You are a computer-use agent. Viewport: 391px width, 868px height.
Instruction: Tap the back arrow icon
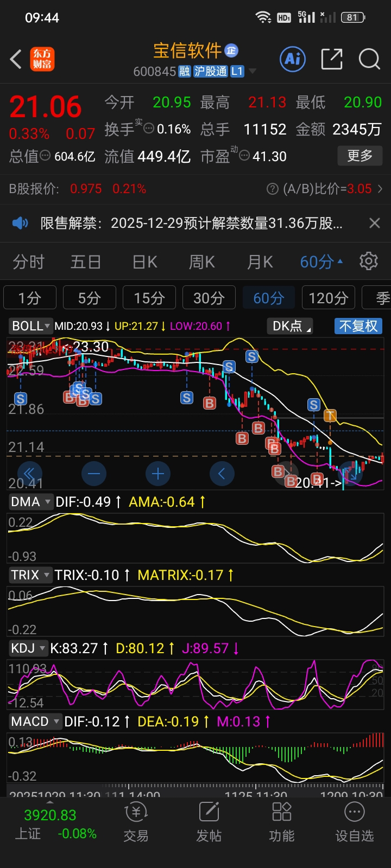coord(16,59)
